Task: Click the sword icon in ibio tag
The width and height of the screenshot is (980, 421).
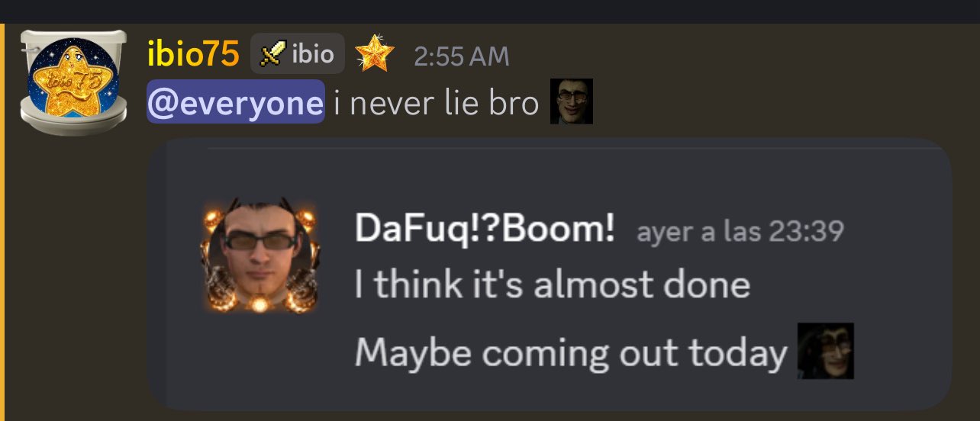Action: click(272, 53)
